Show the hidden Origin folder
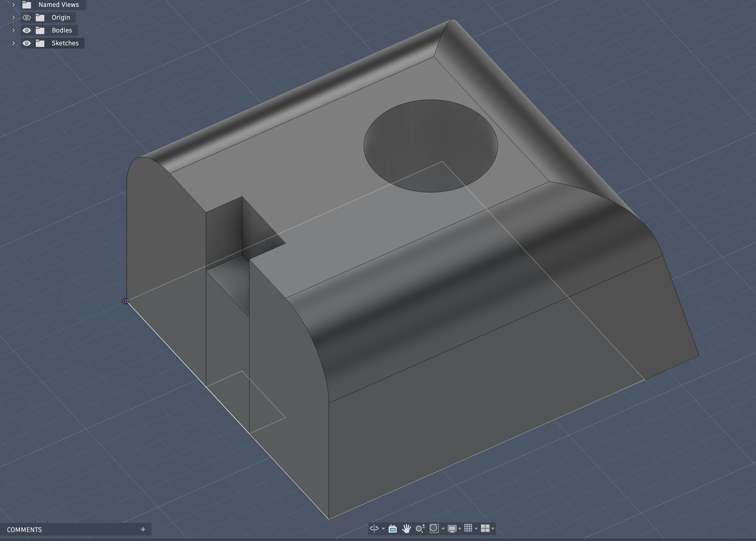756x541 pixels. (x=27, y=17)
